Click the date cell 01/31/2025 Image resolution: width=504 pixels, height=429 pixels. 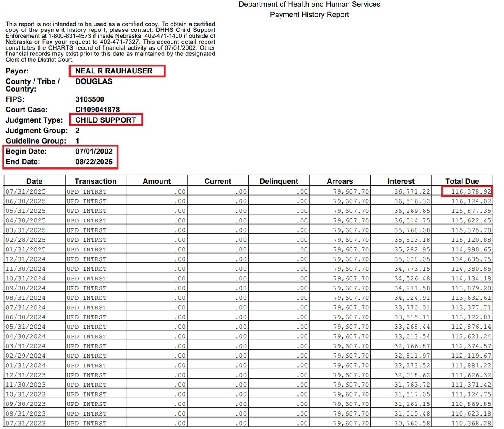[26, 249]
